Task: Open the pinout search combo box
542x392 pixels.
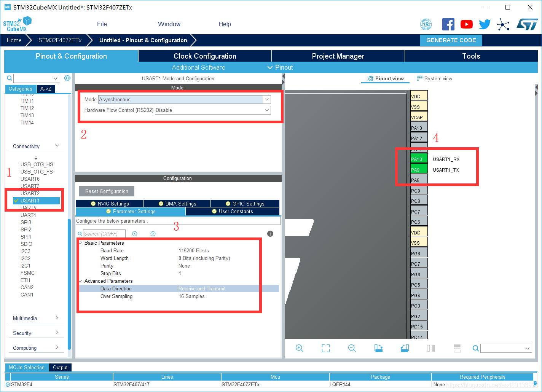Action: click(x=506, y=348)
